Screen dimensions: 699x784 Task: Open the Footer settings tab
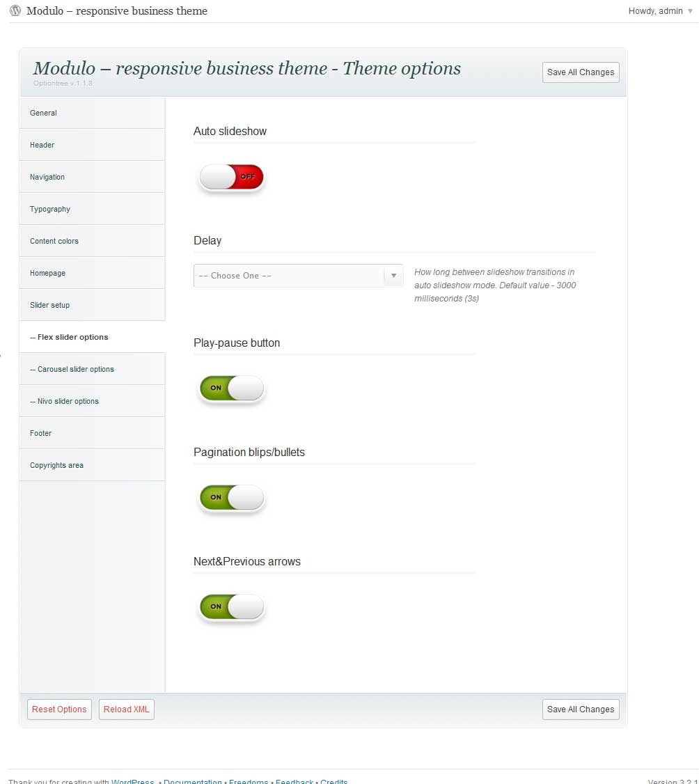[92, 433]
